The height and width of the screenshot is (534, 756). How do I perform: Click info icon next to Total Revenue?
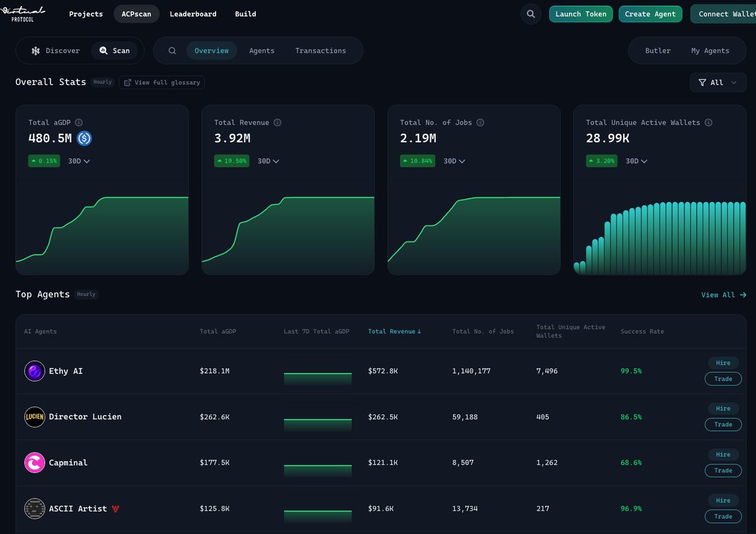click(x=277, y=122)
